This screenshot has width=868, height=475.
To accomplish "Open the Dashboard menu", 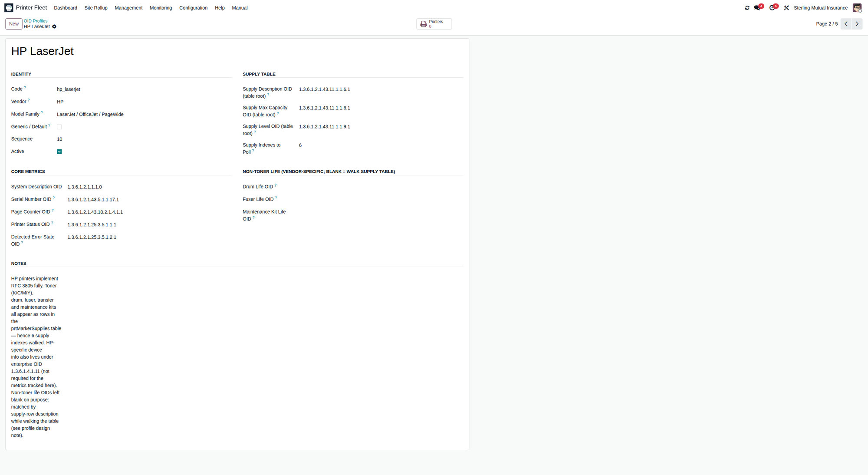I will point(66,8).
